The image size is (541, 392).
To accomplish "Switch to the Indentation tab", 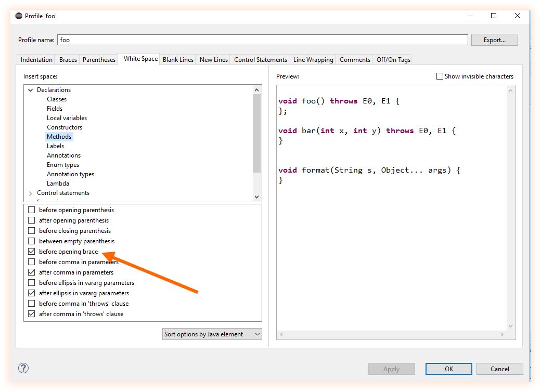I will 36,60.
